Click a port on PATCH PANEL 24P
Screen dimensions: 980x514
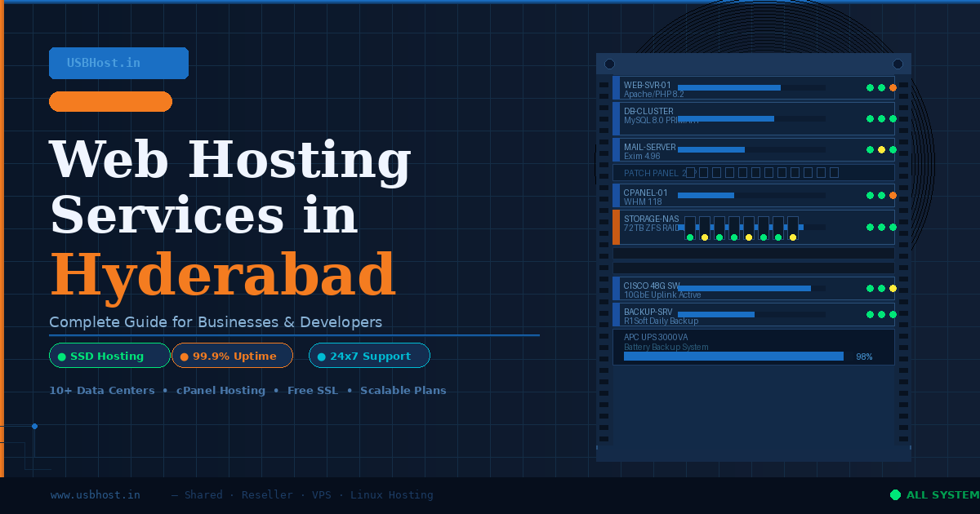690,172
